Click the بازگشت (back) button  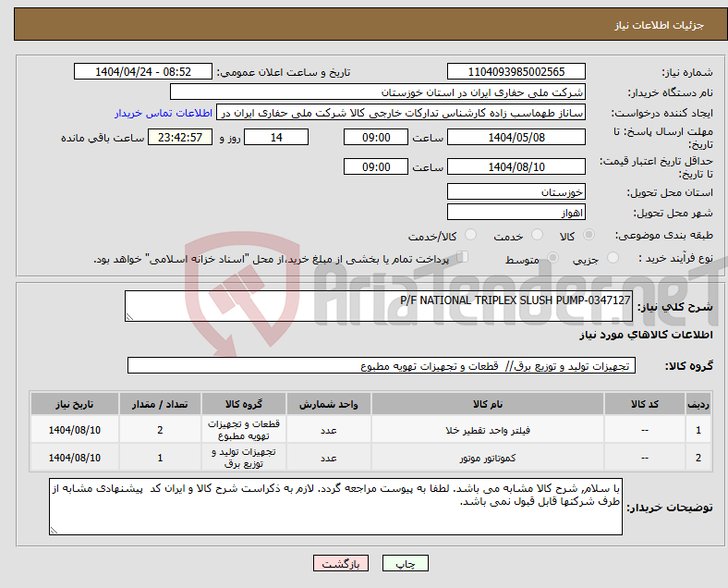tap(341, 563)
